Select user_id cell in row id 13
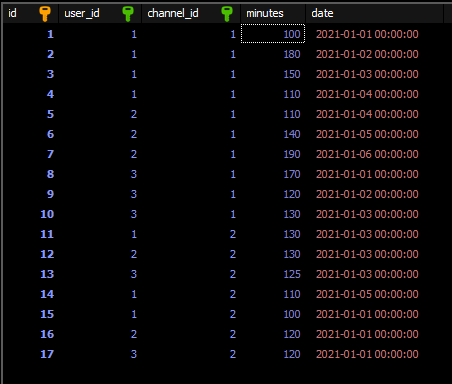The width and height of the screenshot is (452, 384). pos(100,274)
